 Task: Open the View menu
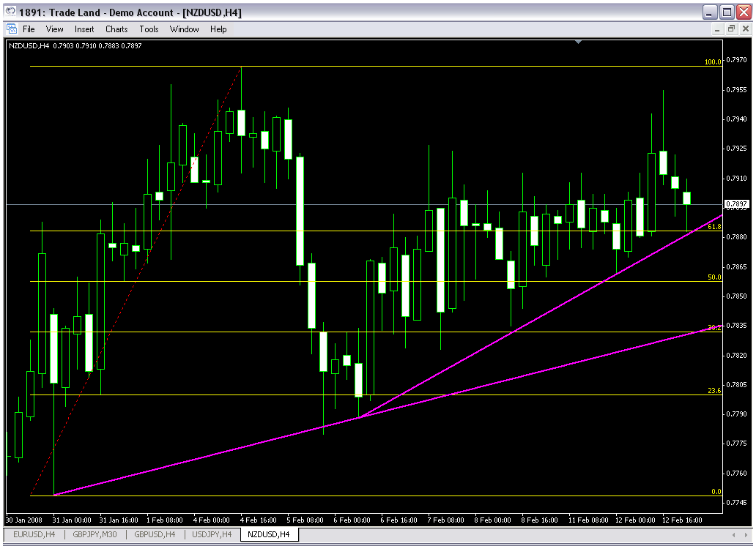coord(54,29)
